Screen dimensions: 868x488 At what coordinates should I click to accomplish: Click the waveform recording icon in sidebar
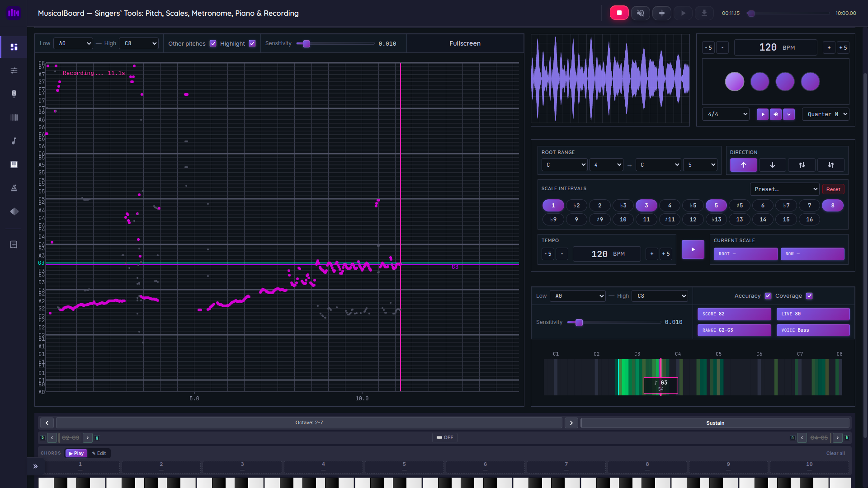(14, 211)
